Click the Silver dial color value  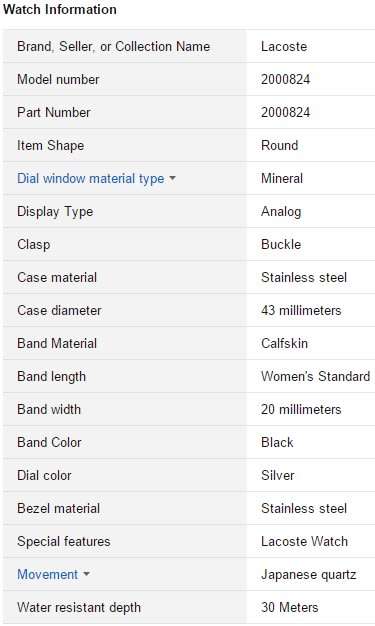coord(278,475)
